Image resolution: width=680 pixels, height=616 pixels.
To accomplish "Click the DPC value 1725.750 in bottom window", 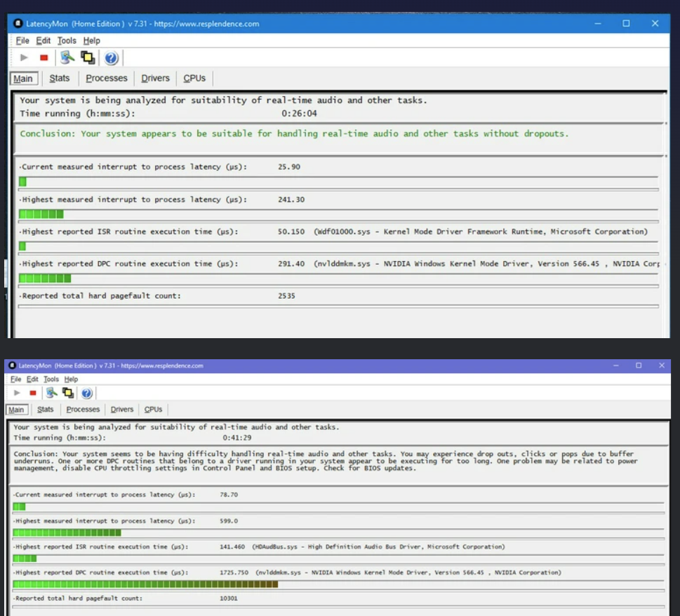I will tap(234, 573).
